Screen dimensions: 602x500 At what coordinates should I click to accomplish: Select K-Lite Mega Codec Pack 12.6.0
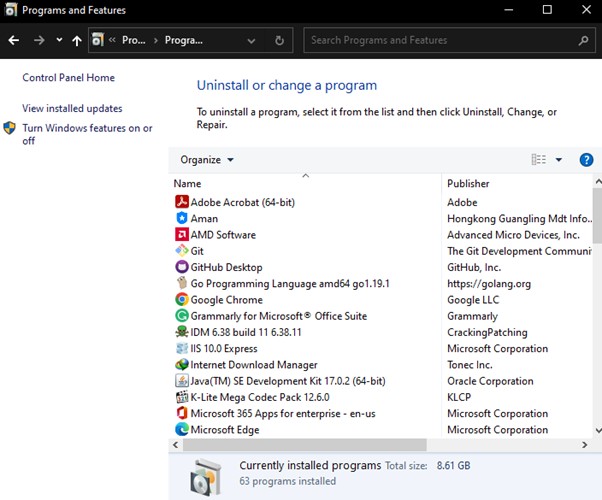[260, 397]
